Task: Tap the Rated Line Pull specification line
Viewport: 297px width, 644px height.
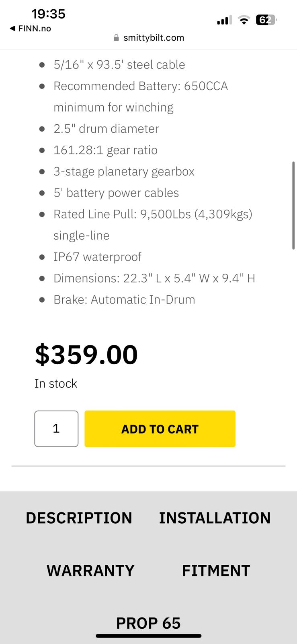Action: (x=153, y=225)
